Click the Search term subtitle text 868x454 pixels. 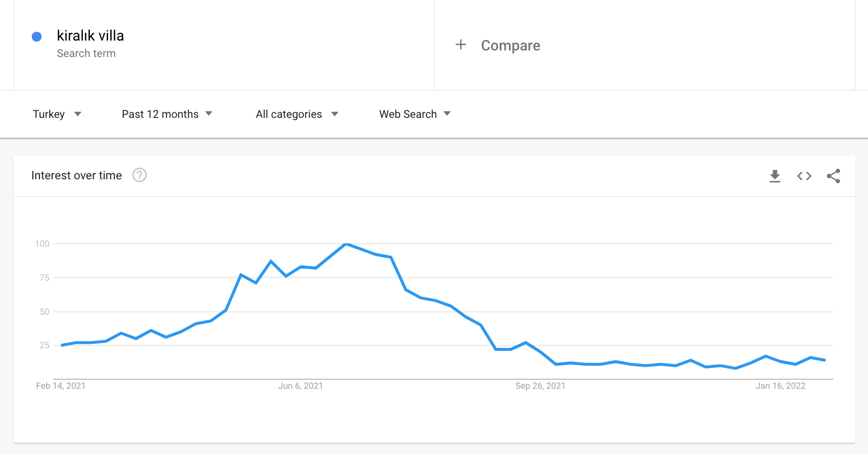pyautogui.click(x=86, y=53)
